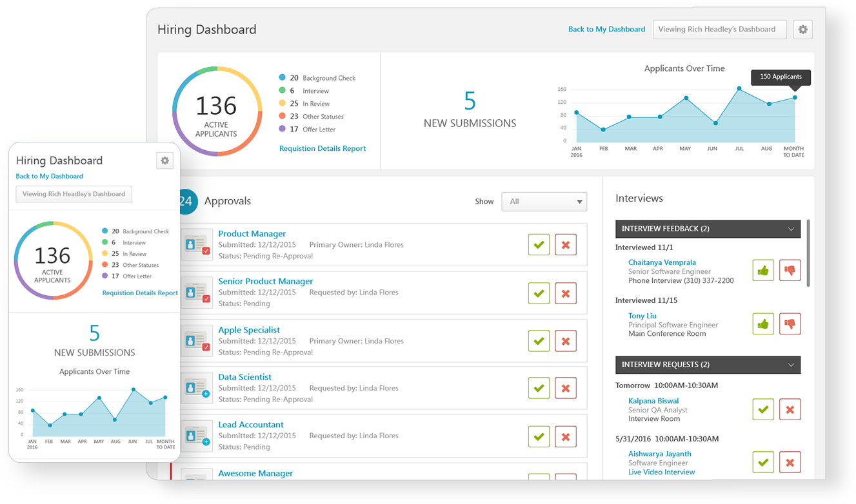Approve the Product Manager requisition
The height and width of the screenshot is (504, 856).
[539, 245]
